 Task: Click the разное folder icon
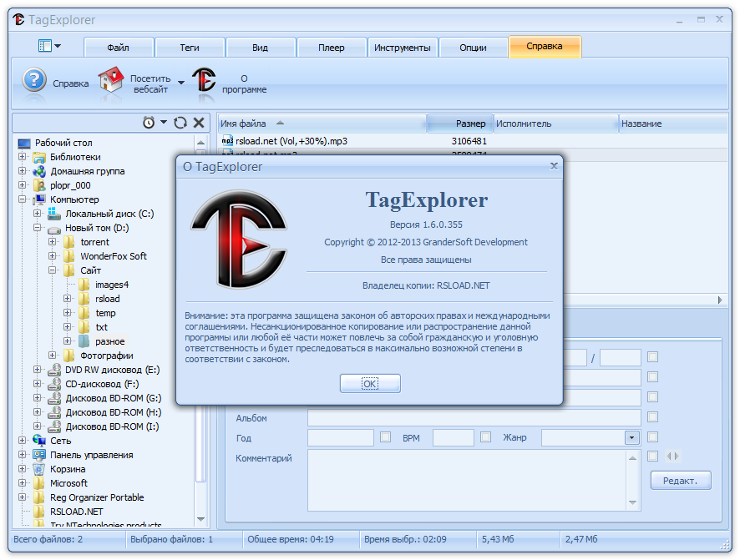tap(84, 341)
